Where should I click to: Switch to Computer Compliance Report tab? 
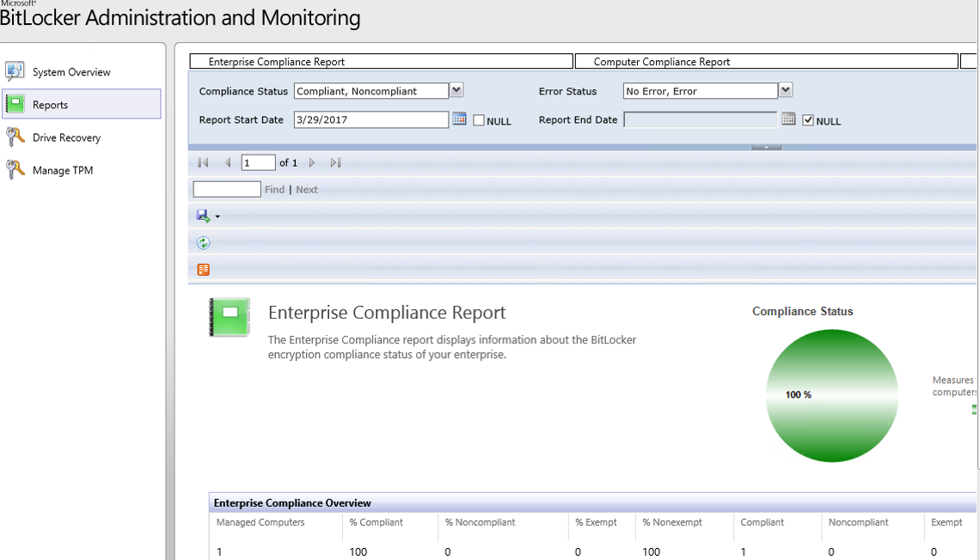(765, 62)
